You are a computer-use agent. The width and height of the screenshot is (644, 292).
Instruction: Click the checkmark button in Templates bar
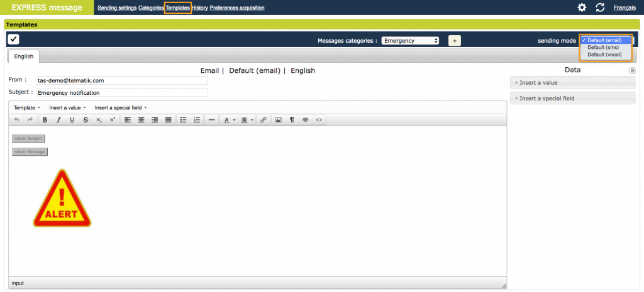tap(14, 40)
